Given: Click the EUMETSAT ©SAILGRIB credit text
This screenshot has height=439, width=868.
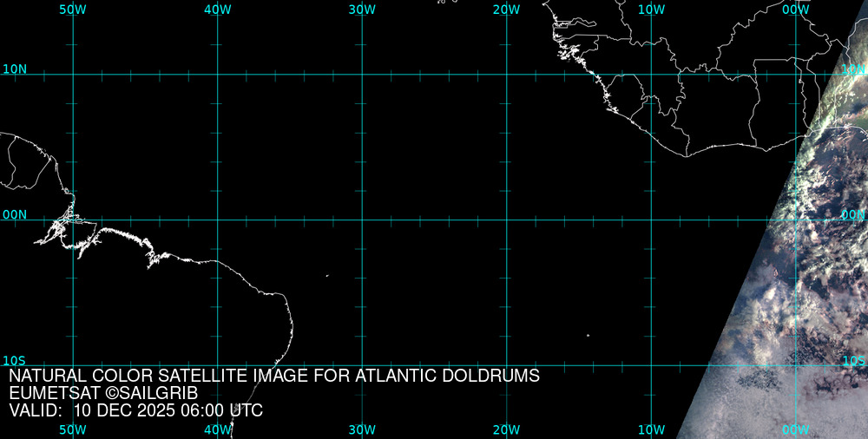Looking at the screenshot, I should pos(104,394).
